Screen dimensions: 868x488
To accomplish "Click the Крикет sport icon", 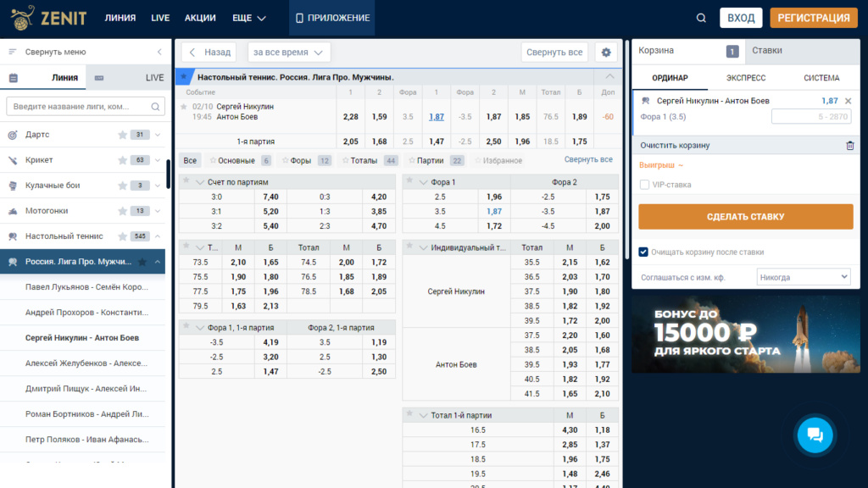I will coord(13,160).
